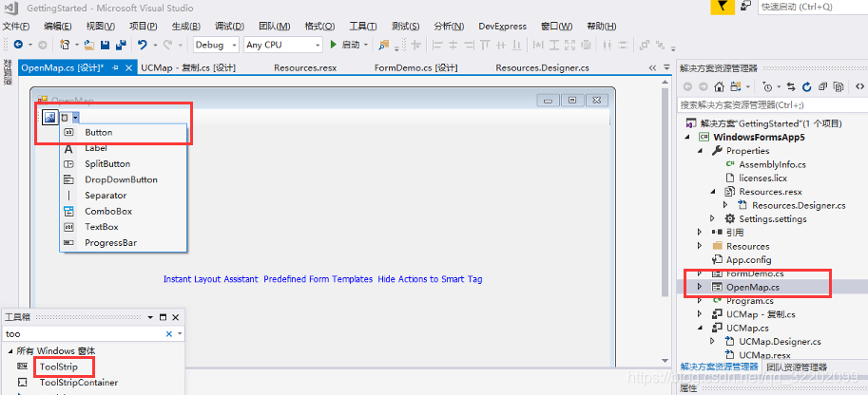Click the Visual Studio logo icon
868x395 pixels.
[10, 8]
